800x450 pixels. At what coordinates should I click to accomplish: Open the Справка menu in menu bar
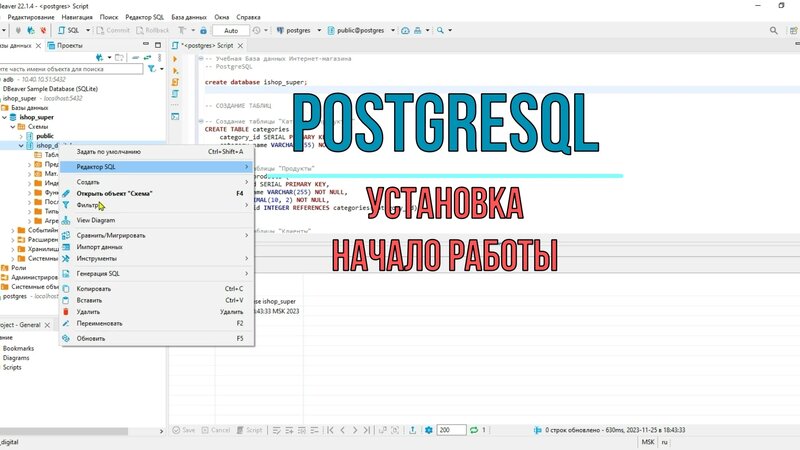click(248, 17)
